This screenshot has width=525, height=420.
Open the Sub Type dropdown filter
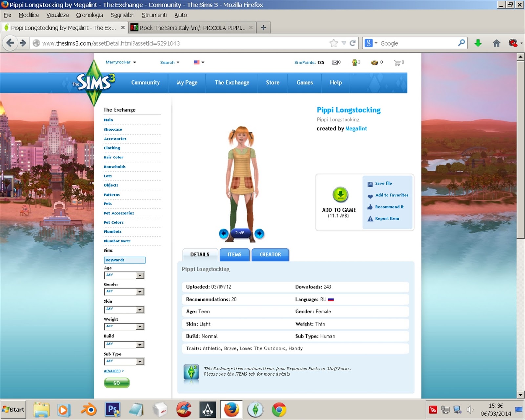124,361
